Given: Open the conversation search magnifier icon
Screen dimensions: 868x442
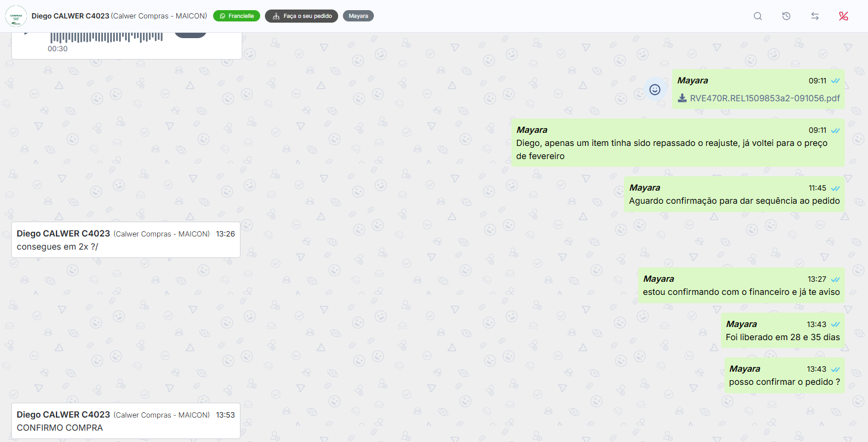Looking at the screenshot, I should 758,16.
